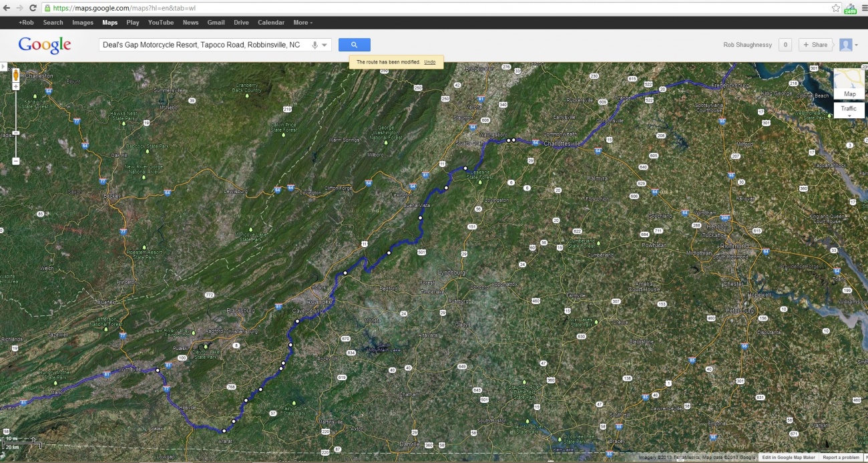Open search box suggestions dropdown arrow
868x463 pixels.
324,45
